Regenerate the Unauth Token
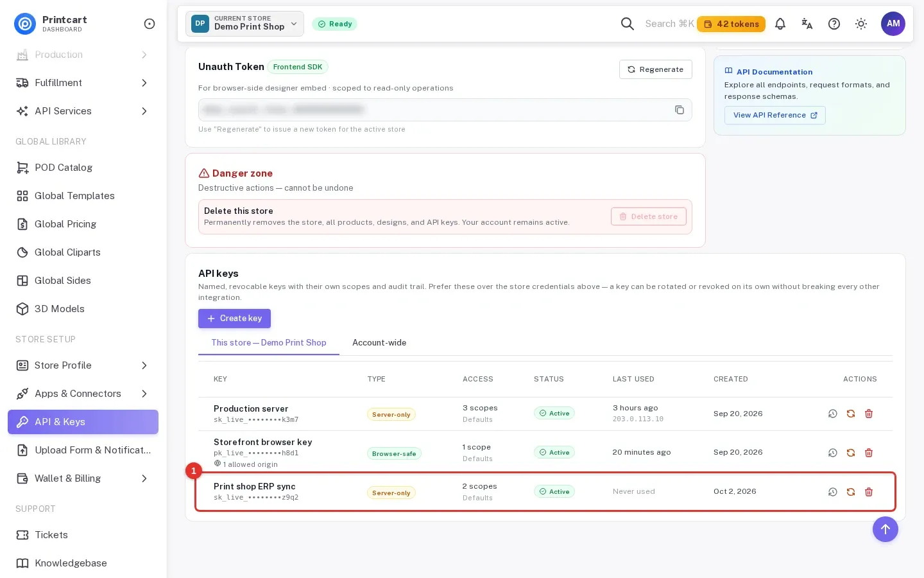 tap(655, 69)
